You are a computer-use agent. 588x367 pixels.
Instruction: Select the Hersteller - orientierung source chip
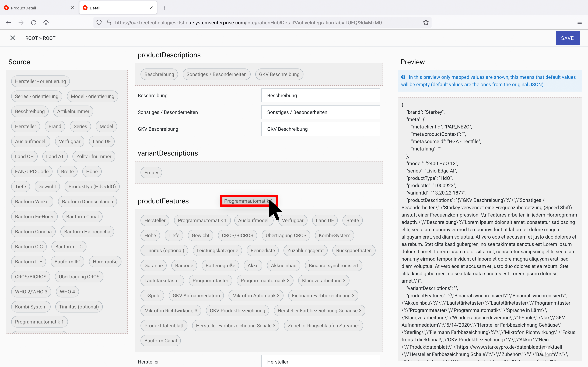coord(40,81)
